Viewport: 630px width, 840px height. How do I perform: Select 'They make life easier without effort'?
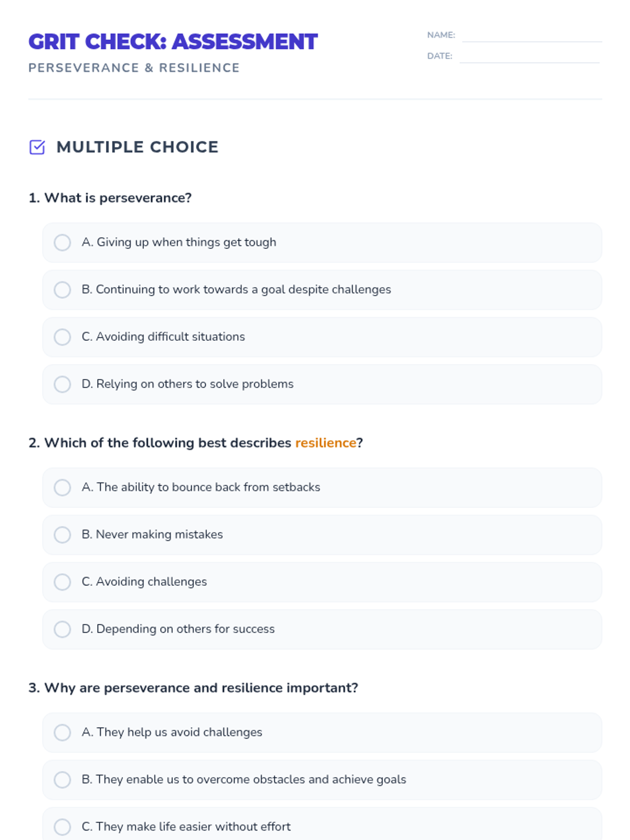pyautogui.click(x=62, y=827)
